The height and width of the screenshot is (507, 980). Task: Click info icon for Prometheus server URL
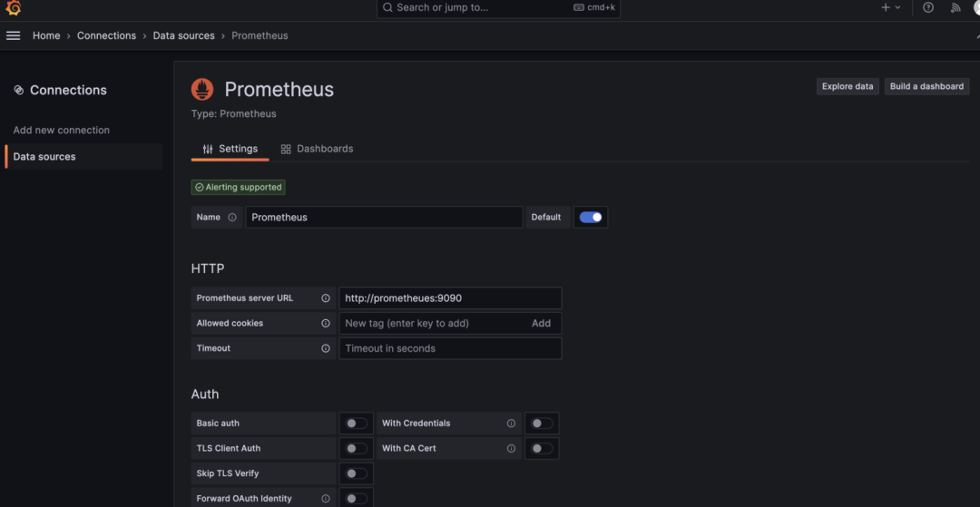click(x=326, y=298)
